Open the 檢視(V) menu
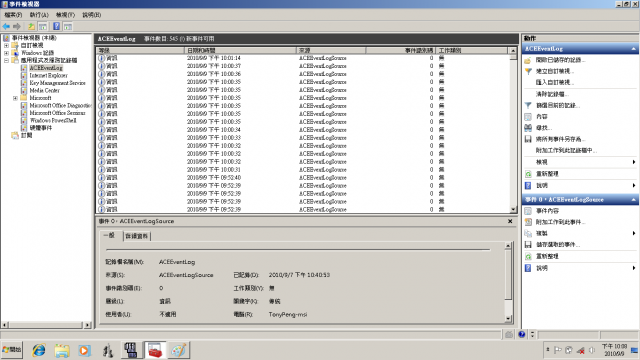This screenshot has height=360, width=640. (x=65, y=15)
